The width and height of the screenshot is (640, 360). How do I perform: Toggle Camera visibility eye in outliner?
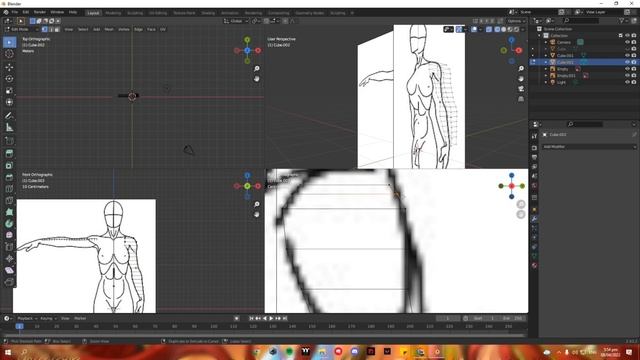(x=627, y=42)
